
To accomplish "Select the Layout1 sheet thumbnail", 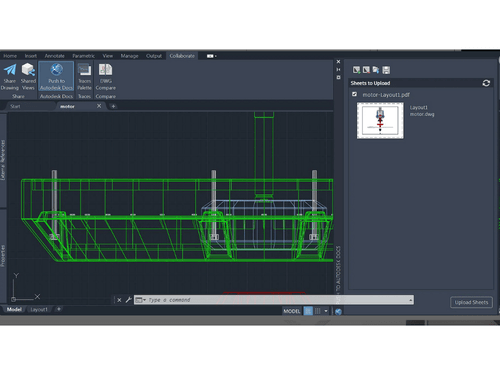I will tap(380, 120).
